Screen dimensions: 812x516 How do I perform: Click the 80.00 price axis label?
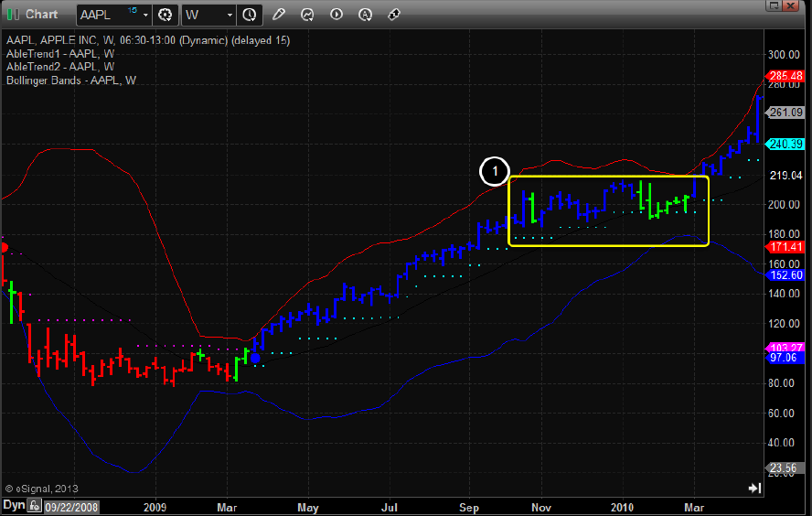pyautogui.click(x=782, y=383)
